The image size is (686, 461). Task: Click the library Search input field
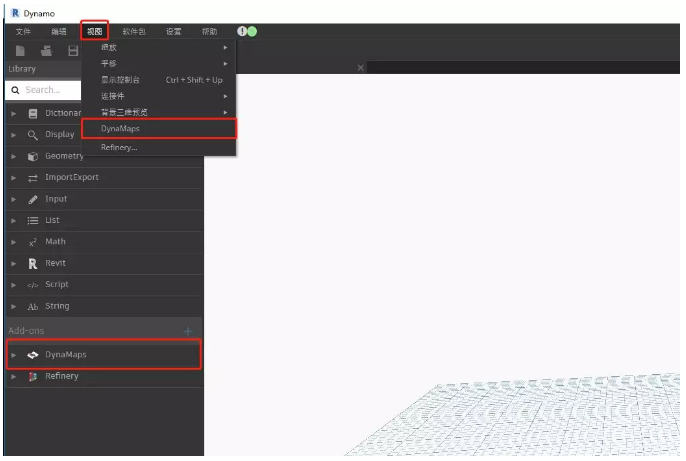coord(44,90)
